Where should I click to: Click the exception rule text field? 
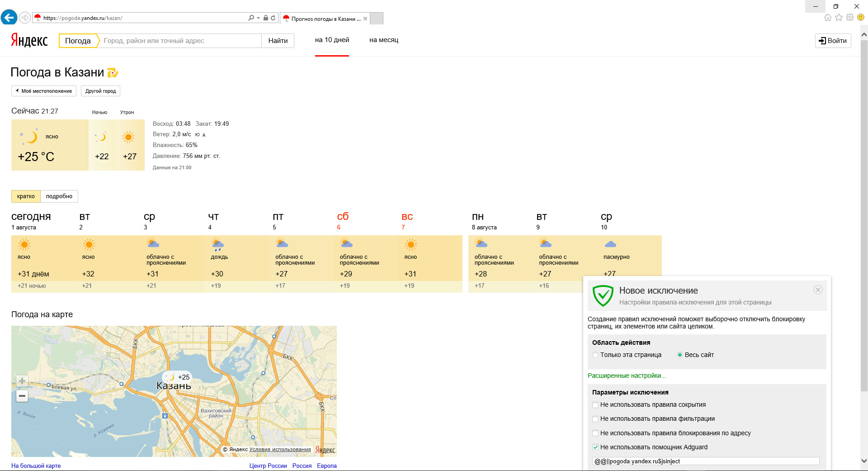coord(706,461)
